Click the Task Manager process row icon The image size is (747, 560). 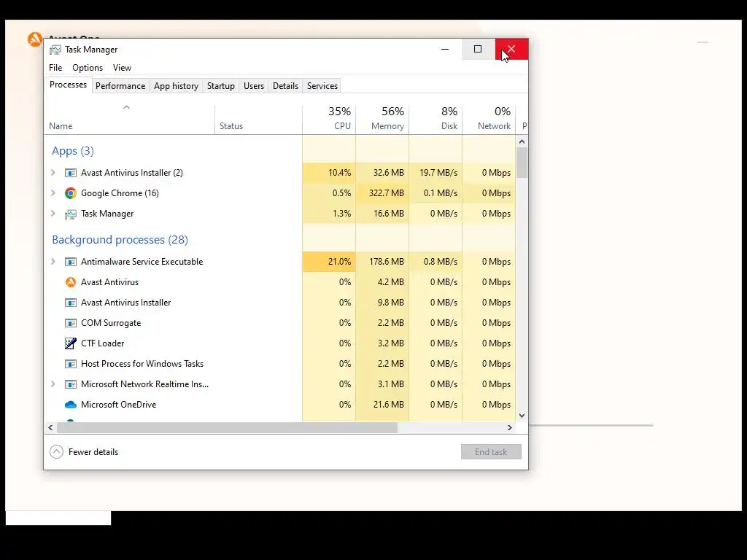71,214
